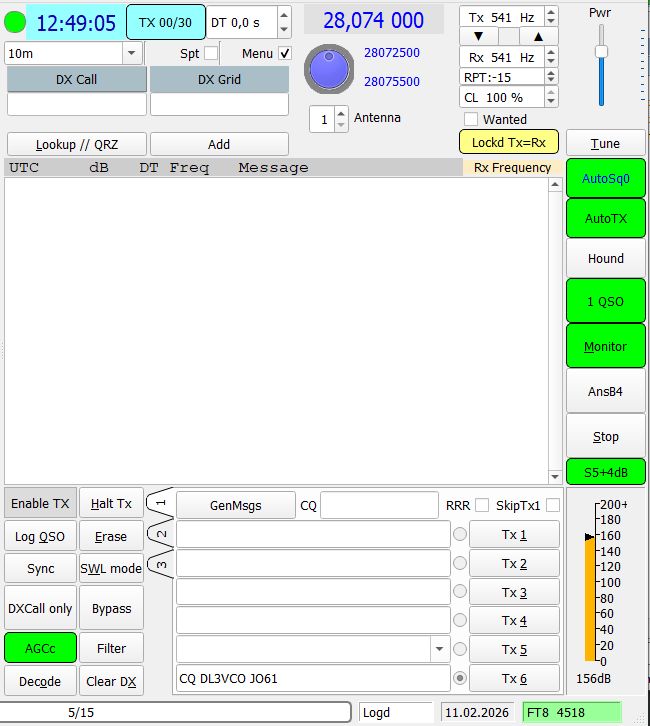Expand the Tx 5 message dropdown
The width and height of the screenshot is (650, 726).
[439, 649]
